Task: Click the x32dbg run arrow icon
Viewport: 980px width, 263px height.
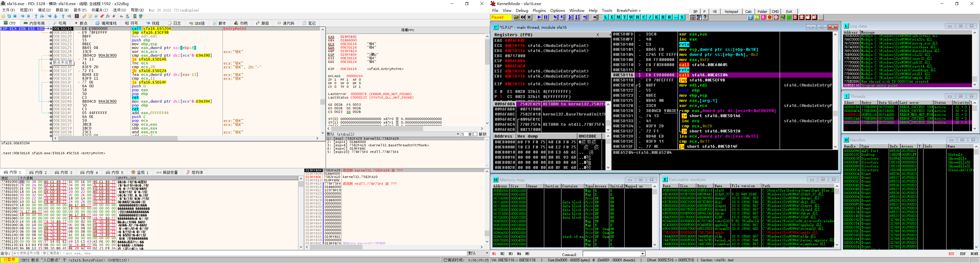Action: tap(22, 16)
